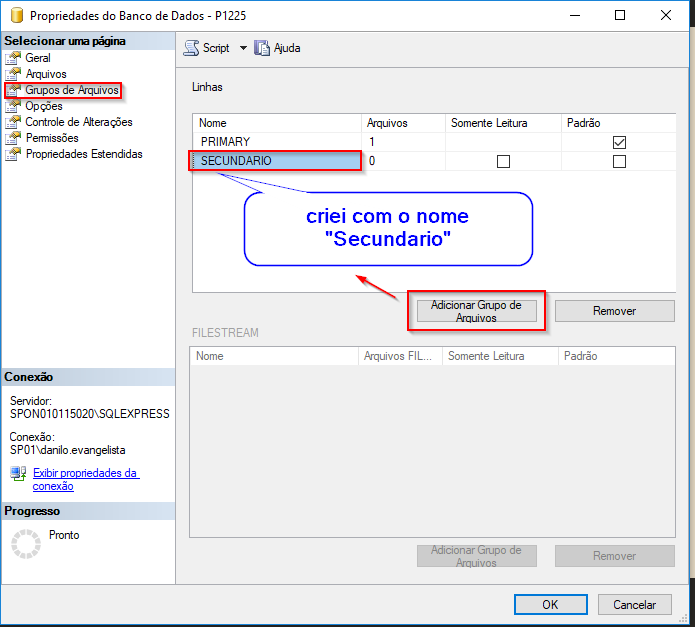Screen dimensions: 695x627
Task: Maximize the properties window
Action: (x=620, y=16)
